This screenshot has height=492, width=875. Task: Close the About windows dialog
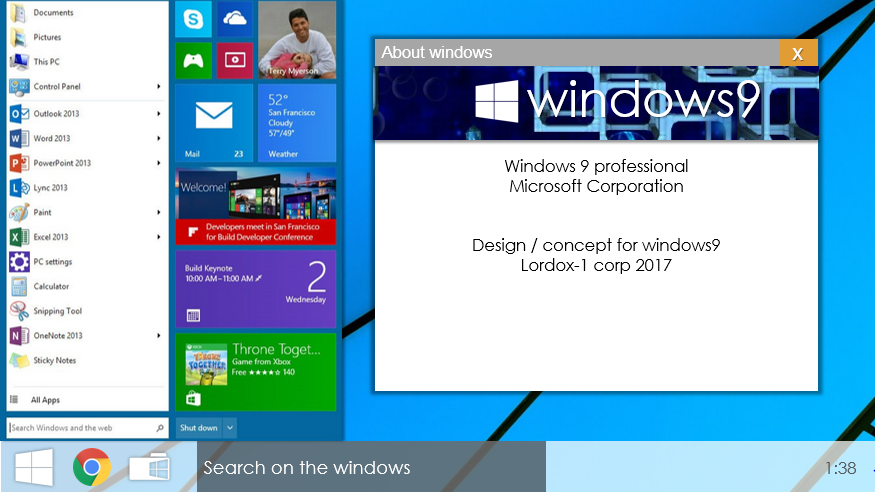[x=798, y=53]
